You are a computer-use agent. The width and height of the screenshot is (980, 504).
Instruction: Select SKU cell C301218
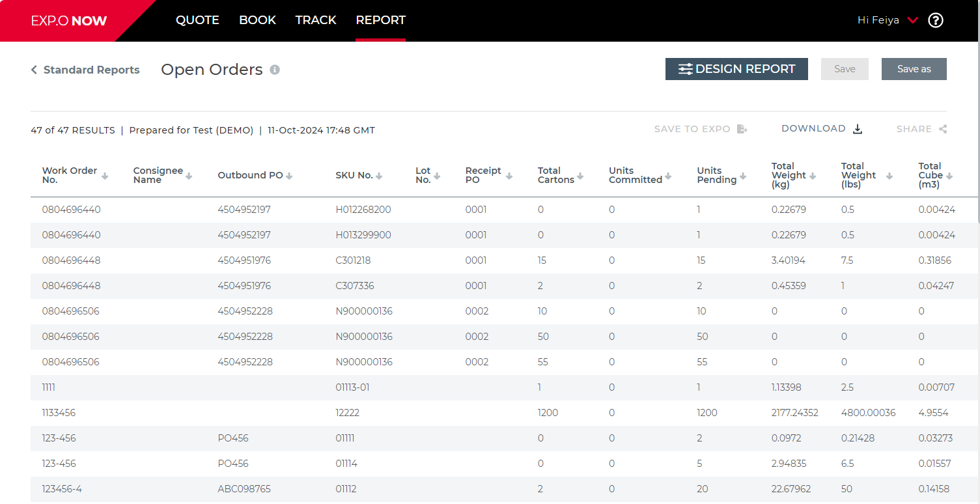coord(353,260)
